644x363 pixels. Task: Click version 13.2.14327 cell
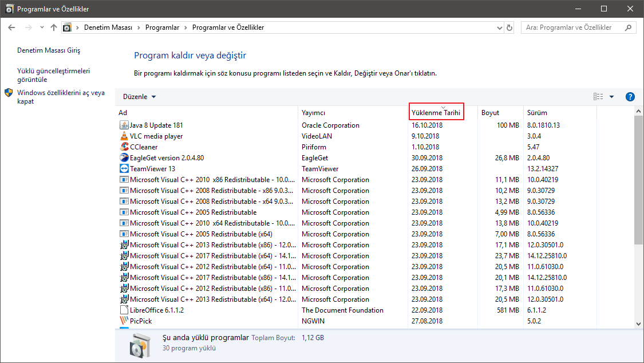543,168
